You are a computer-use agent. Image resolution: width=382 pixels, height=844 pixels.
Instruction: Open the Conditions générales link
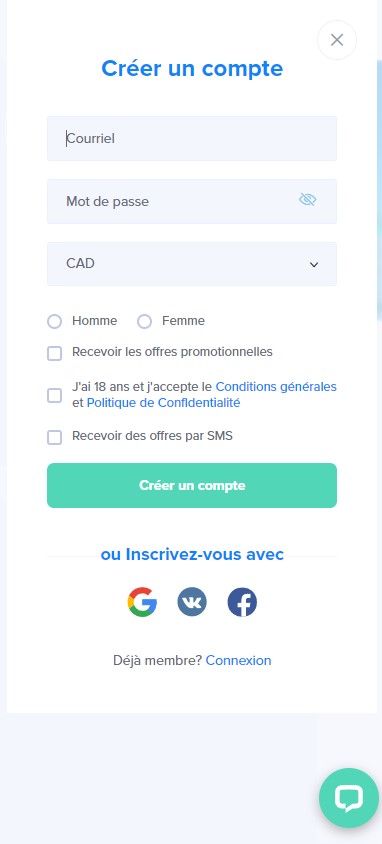[x=276, y=386]
